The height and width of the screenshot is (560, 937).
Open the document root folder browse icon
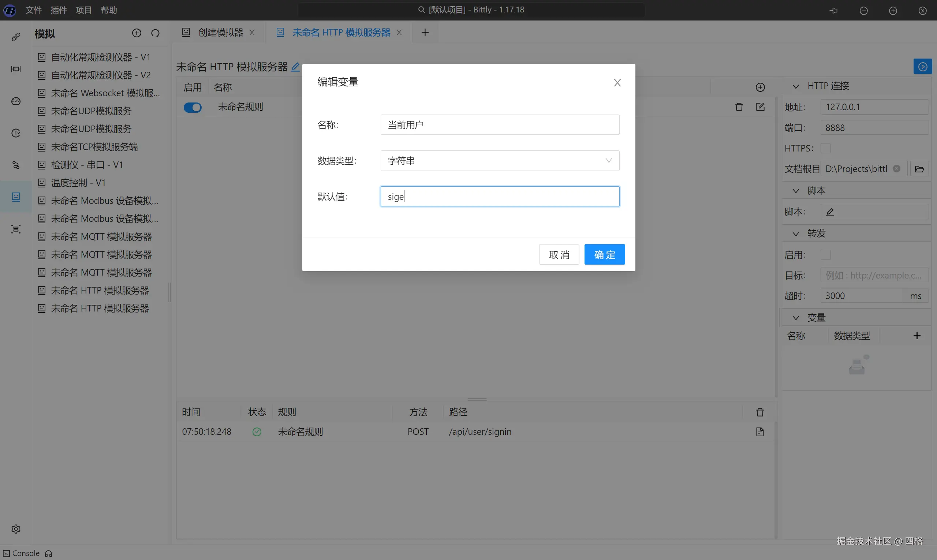[919, 169]
